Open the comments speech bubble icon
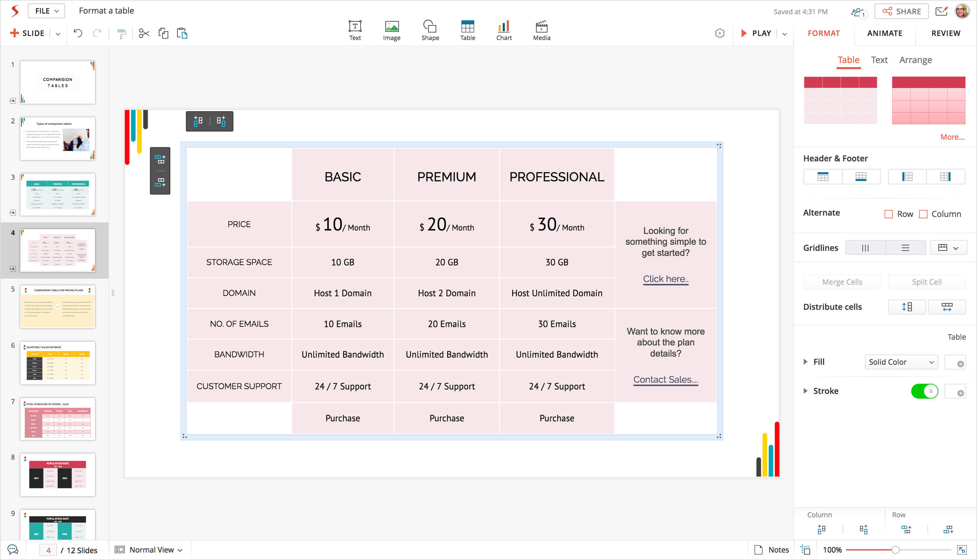 point(13,549)
